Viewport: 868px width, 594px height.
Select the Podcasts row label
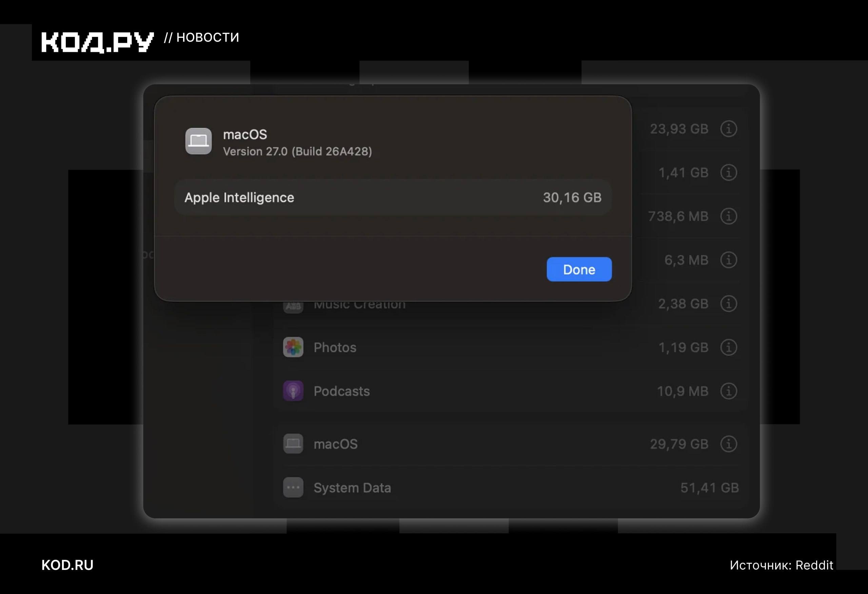(x=342, y=391)
